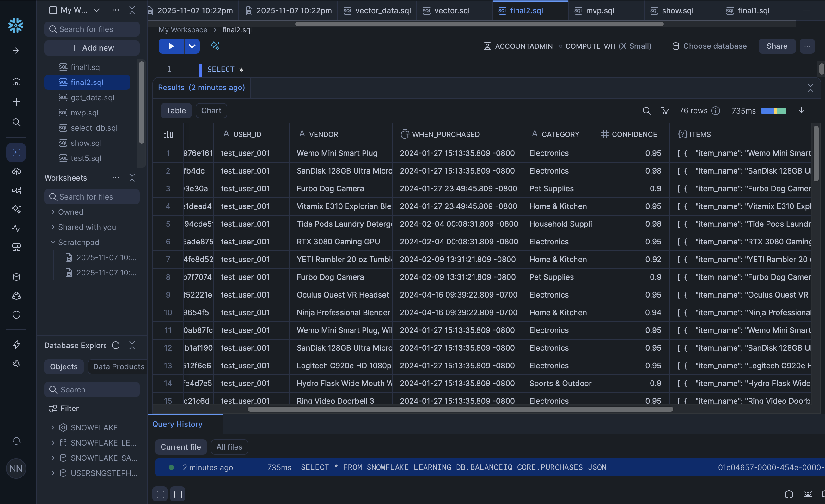825x504 pixels.
Task: Click the search icon in the results
Action: 646,111
